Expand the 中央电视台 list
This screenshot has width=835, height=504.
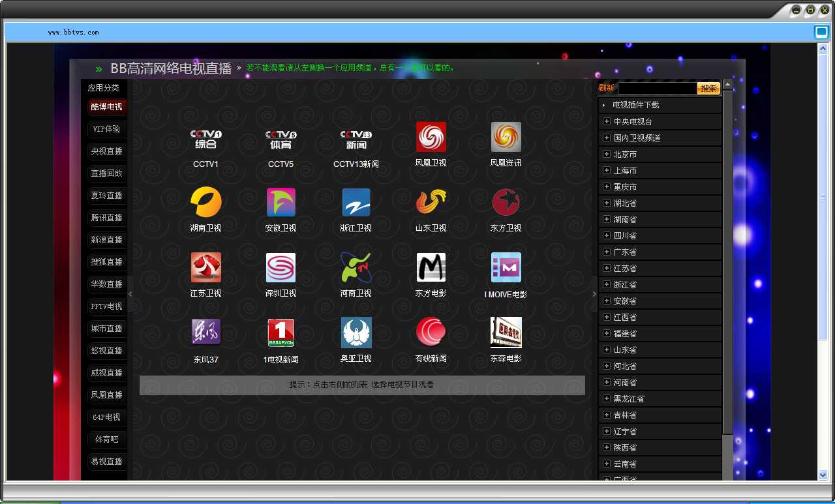pyautogui.click(x=660, y=121)
